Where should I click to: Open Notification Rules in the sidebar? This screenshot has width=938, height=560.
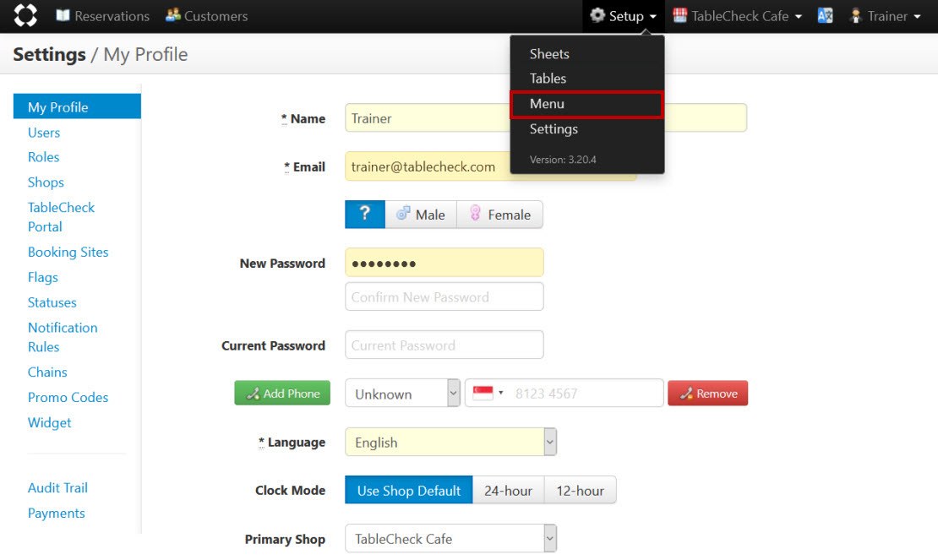(63, 337)
